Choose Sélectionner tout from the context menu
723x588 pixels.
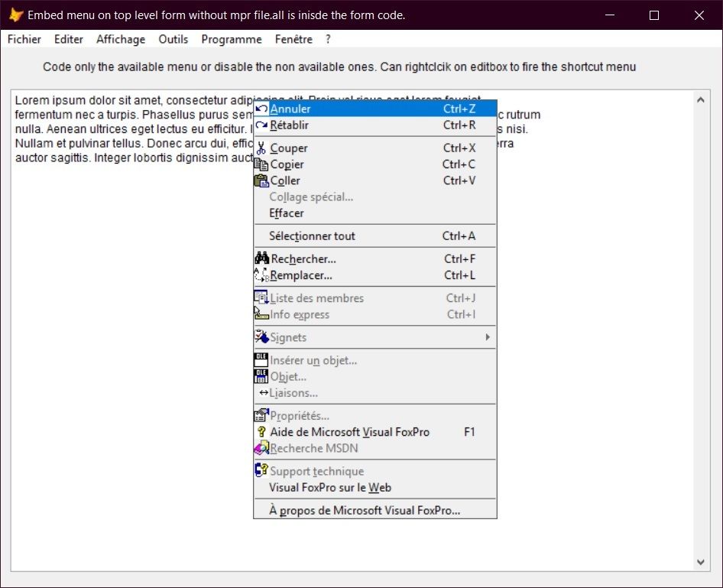click(313, 236)
